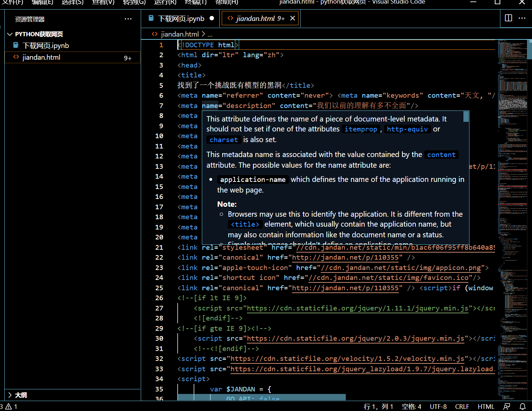The image size is (532, 411).
Task: Change end of line sequence CRLF
Action: (x=462, y=407)
